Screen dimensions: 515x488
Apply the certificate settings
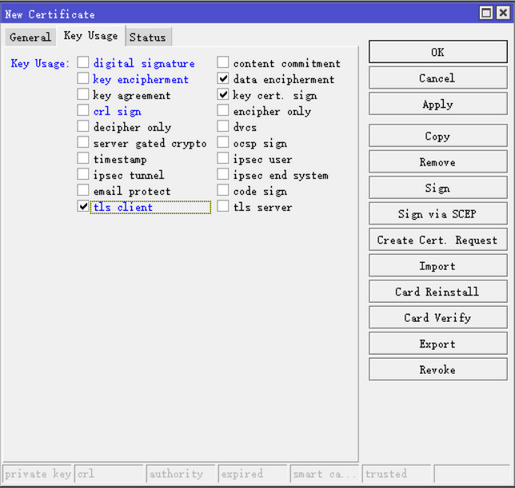click(x=438, y=104)
